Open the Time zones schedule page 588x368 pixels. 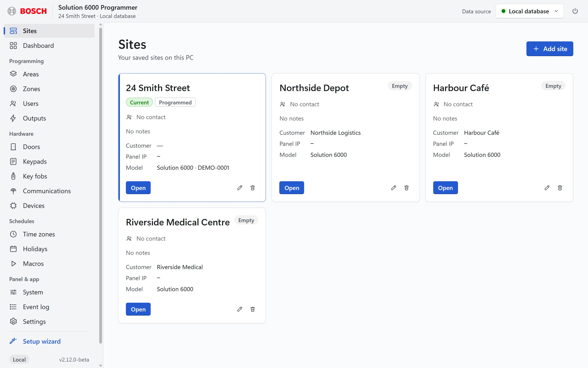coord(49,234)
